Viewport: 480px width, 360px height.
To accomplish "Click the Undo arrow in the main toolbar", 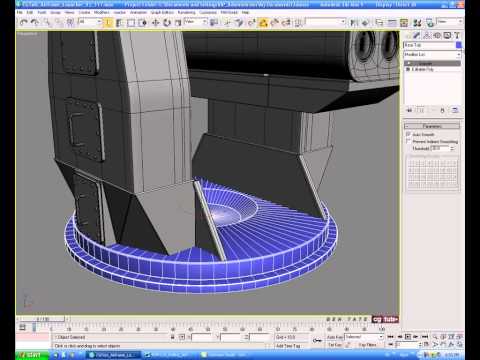I will [x=23, y=22].
